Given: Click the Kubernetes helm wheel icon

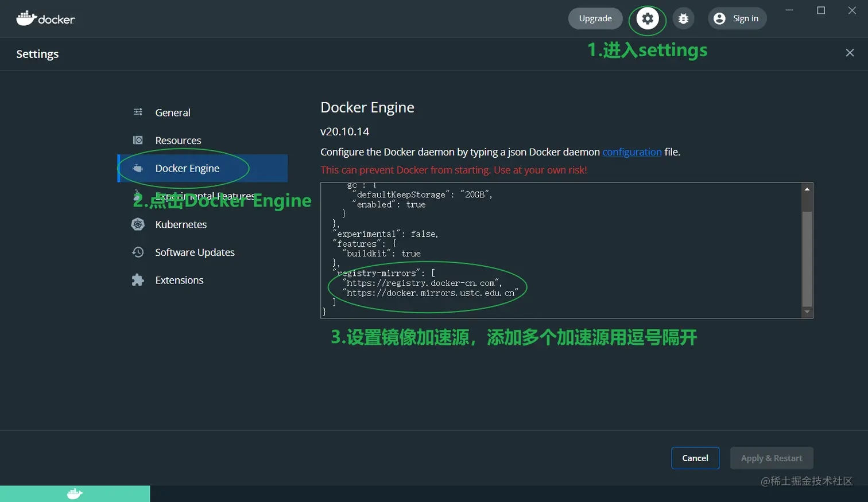Looking at the screenshot, I should pyautogui.click(x=138, y=224).
